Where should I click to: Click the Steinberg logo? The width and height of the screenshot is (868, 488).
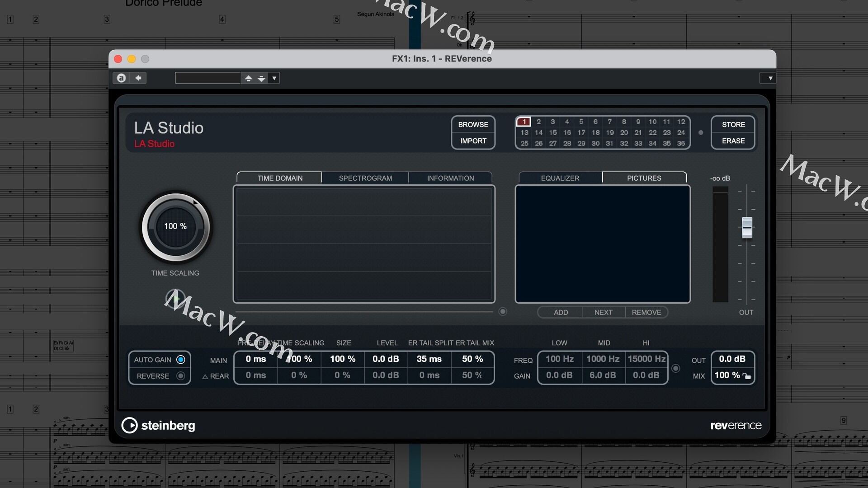(x=158, y=426)
